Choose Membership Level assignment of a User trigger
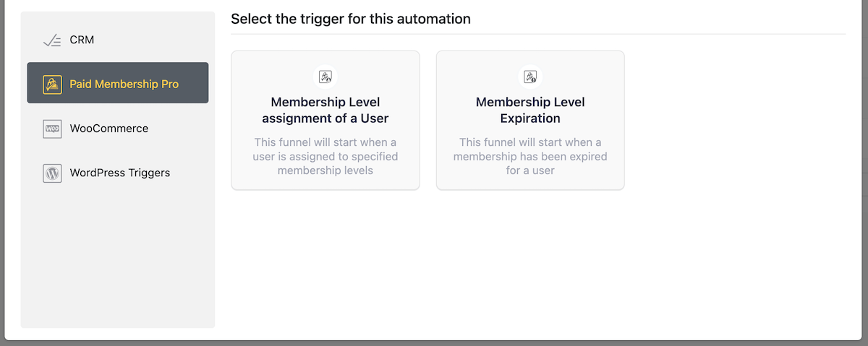The width and height of the screenshot is (868, 346). (325, 120)
